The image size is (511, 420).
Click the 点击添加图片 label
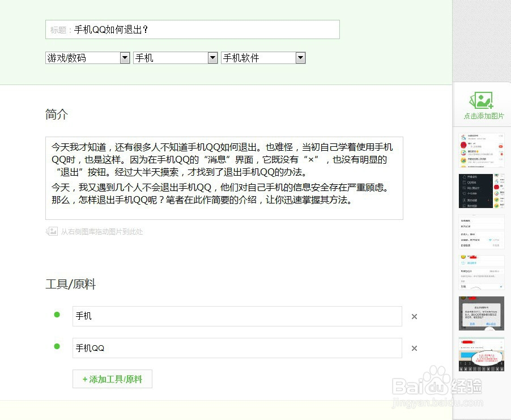pos(484,116)
